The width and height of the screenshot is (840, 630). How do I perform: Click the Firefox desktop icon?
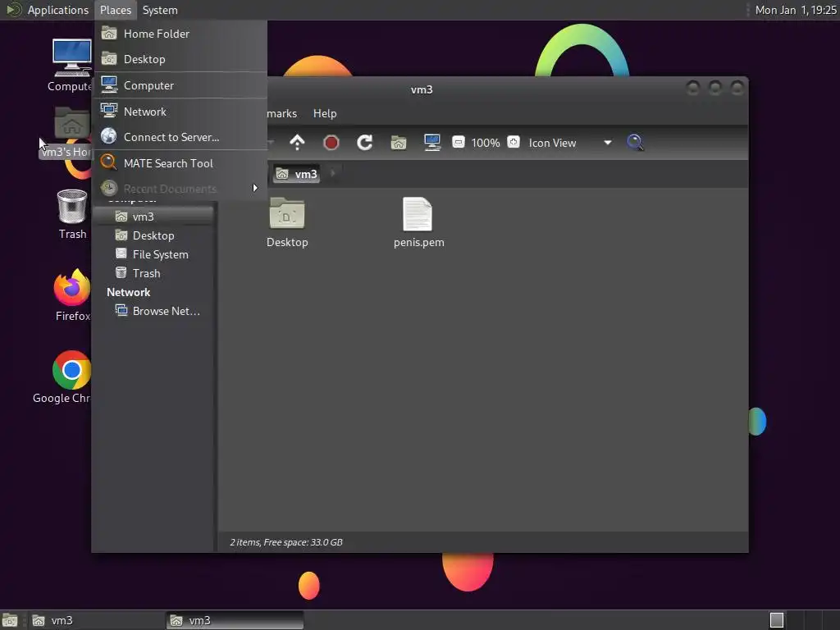pos(72,295)
